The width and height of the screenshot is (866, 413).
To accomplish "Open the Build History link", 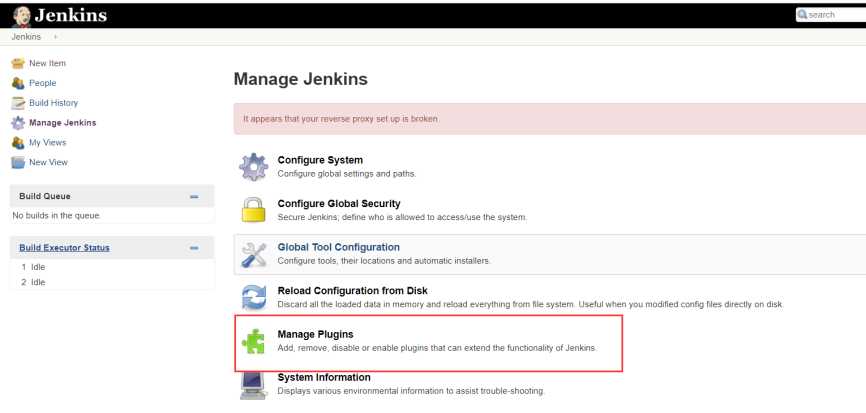I will [x=54, y=103].
